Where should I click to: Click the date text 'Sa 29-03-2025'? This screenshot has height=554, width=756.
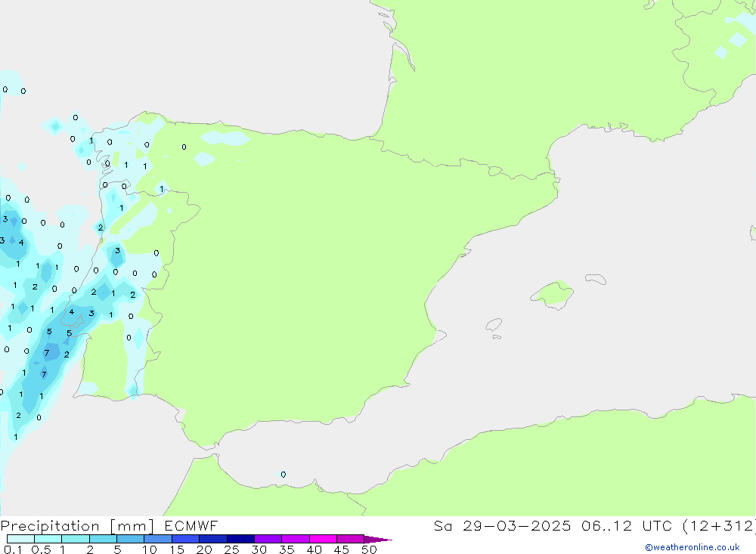(x=503, y=525)
